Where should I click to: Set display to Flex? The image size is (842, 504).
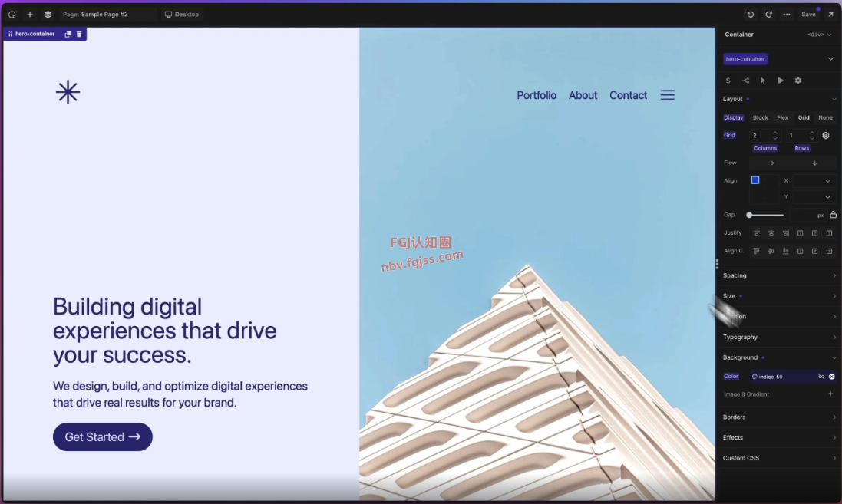[782, 117]
